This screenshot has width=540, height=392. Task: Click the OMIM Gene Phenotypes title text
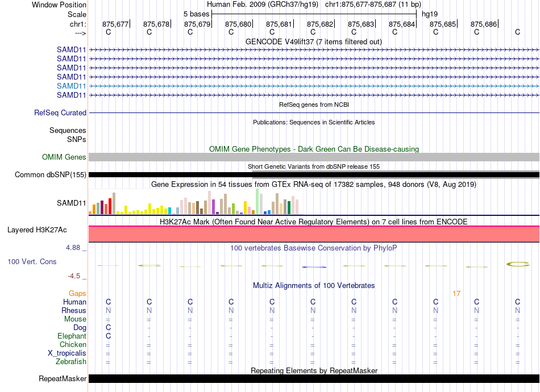coord(314,149)
